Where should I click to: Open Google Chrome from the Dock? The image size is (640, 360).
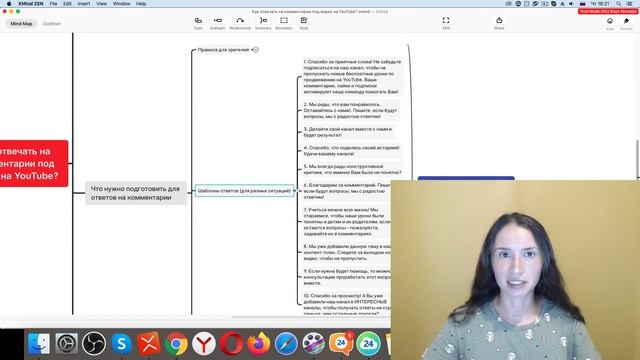176,343
